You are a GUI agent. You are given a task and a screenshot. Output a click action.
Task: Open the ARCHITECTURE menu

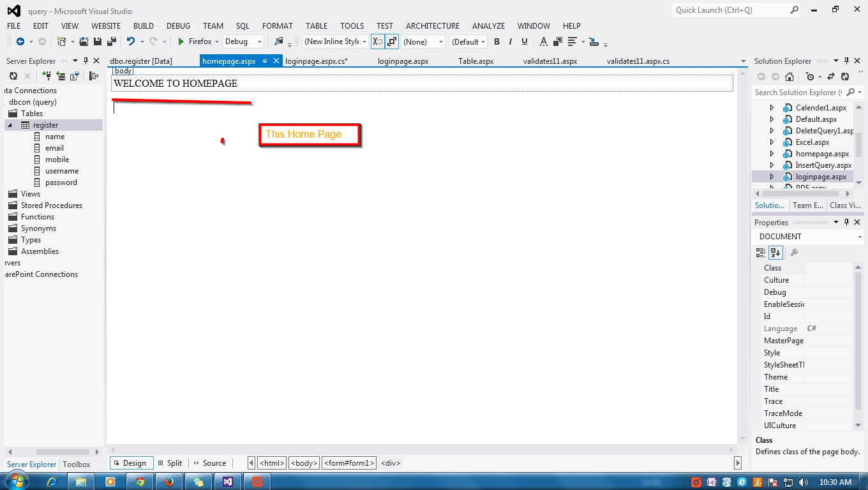[433, 26]
